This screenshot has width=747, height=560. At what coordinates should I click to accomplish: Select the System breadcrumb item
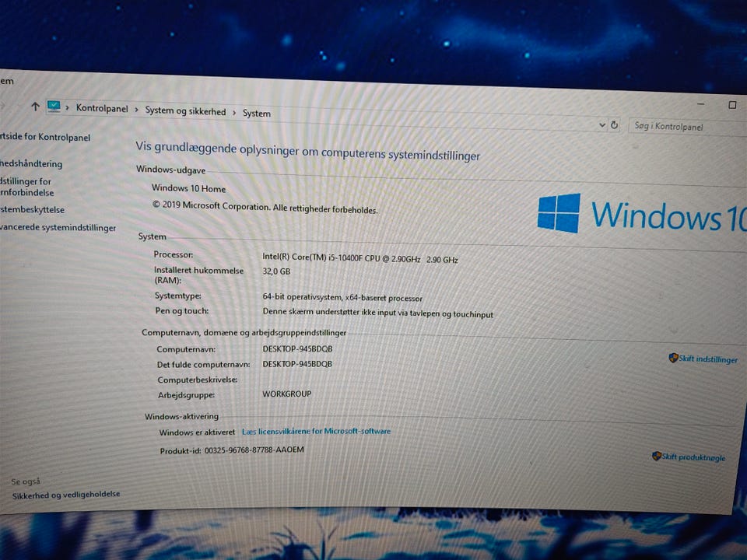pos(256,114)
